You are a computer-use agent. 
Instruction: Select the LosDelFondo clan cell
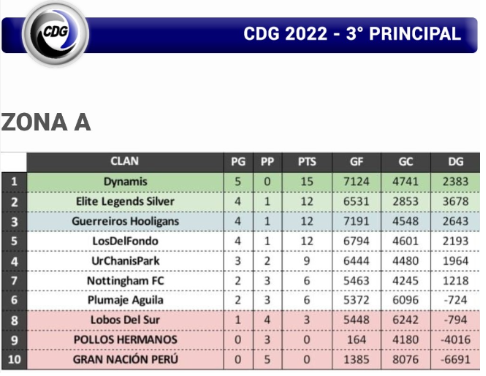125,241
